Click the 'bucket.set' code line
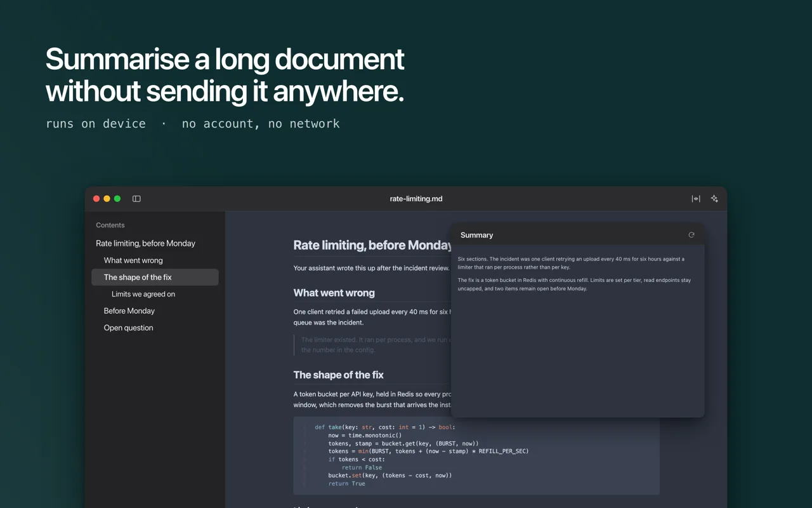This screenshot has width=812, height=508. tap(390, 476)
